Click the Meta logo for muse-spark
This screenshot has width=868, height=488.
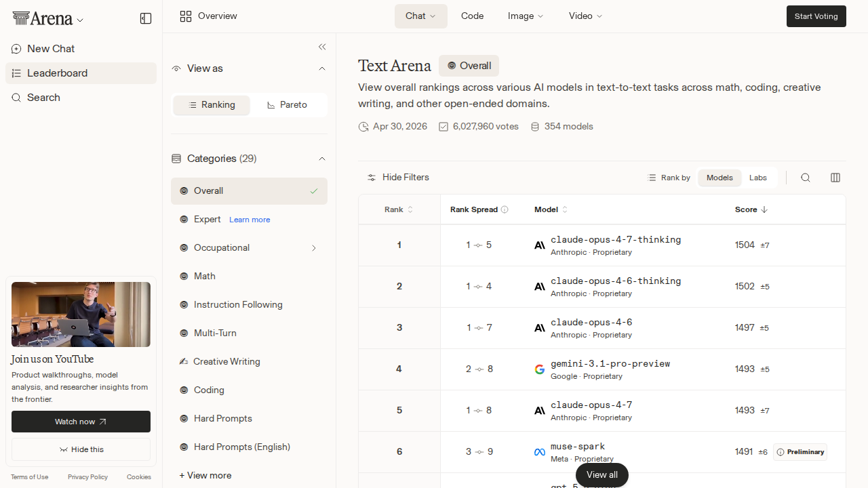coord(540,452)
